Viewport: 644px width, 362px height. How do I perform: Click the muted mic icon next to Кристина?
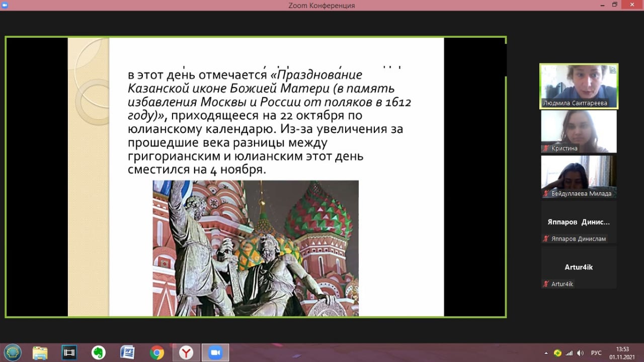(x=546, y=149)
